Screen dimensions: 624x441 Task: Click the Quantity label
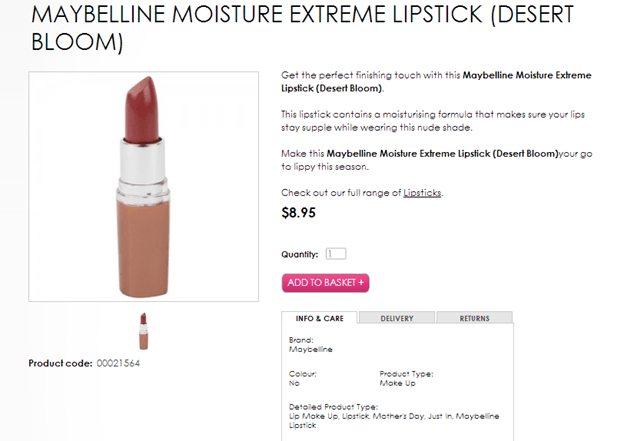pyautogui.click(x=299, y=255)
